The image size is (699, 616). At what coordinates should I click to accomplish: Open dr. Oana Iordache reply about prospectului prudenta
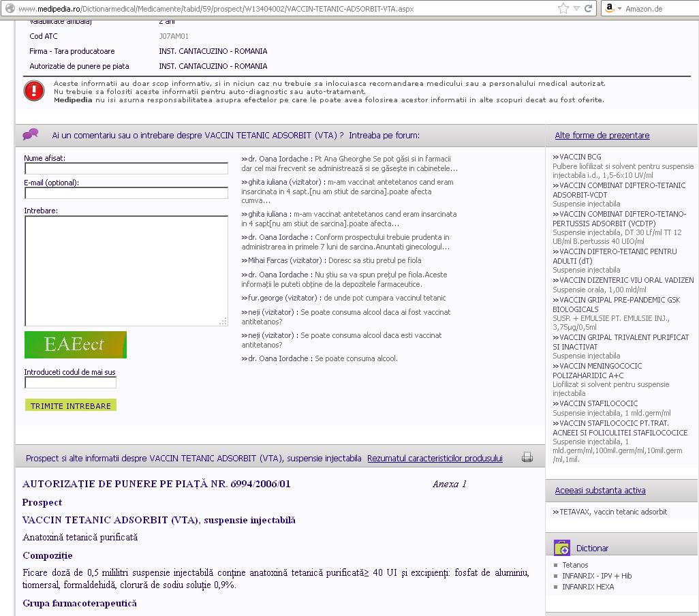[345, 242]
